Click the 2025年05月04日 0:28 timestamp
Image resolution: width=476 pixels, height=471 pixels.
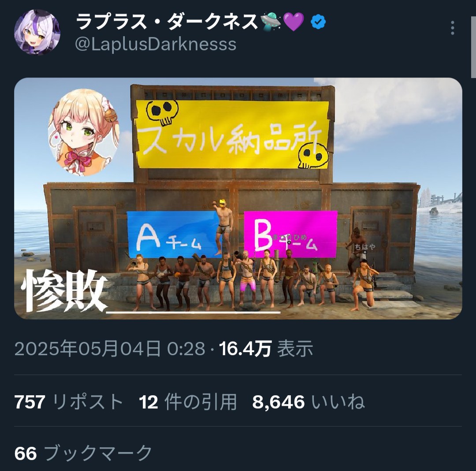(x=110, y=349)
